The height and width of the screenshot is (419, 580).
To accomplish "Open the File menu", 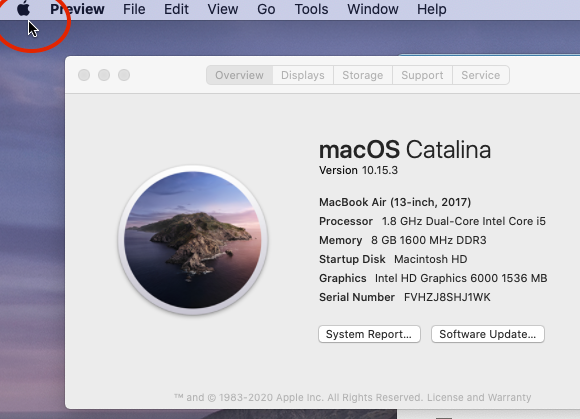I will 134,9.
